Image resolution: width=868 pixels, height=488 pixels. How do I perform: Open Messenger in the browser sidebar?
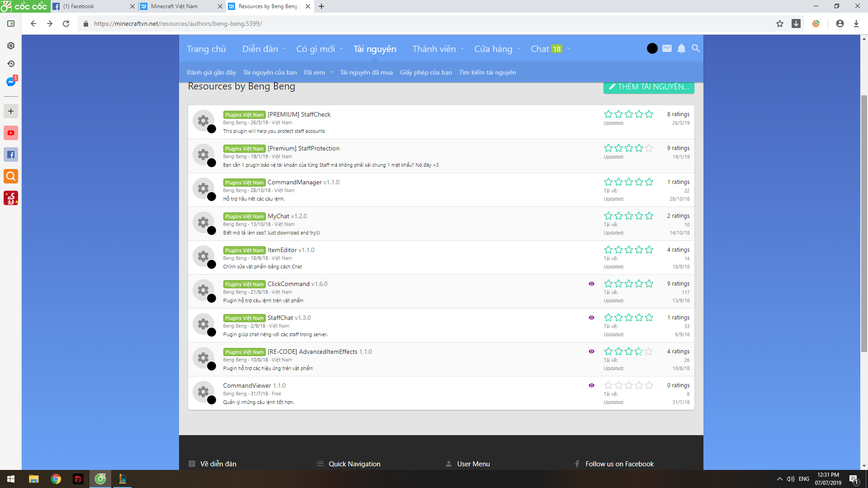click(x=11, y=82)
